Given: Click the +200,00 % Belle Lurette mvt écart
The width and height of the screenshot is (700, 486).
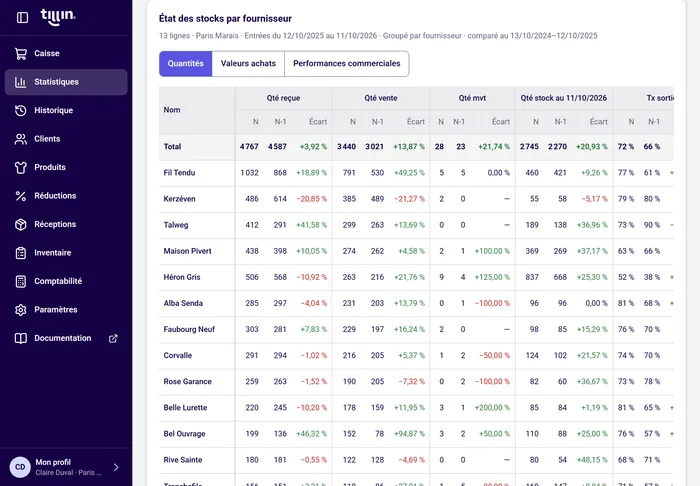Looking at the screenshot, I should coord(492,408).
